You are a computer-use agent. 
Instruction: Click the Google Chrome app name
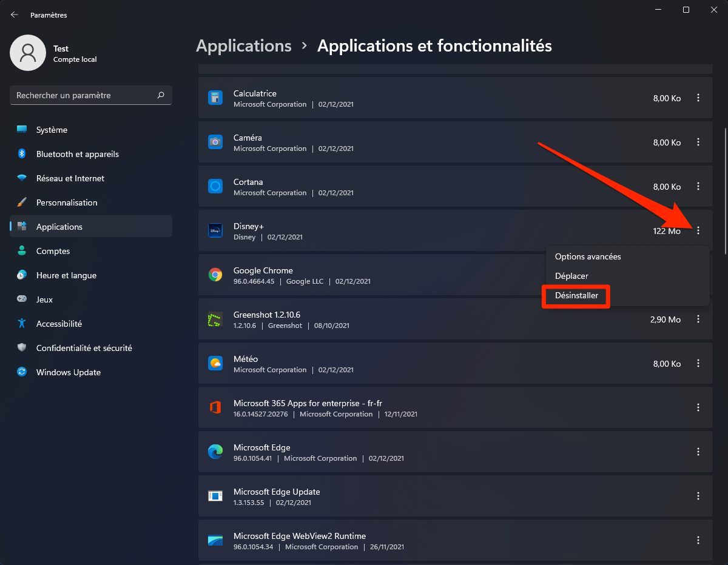[x=263, y=270]
